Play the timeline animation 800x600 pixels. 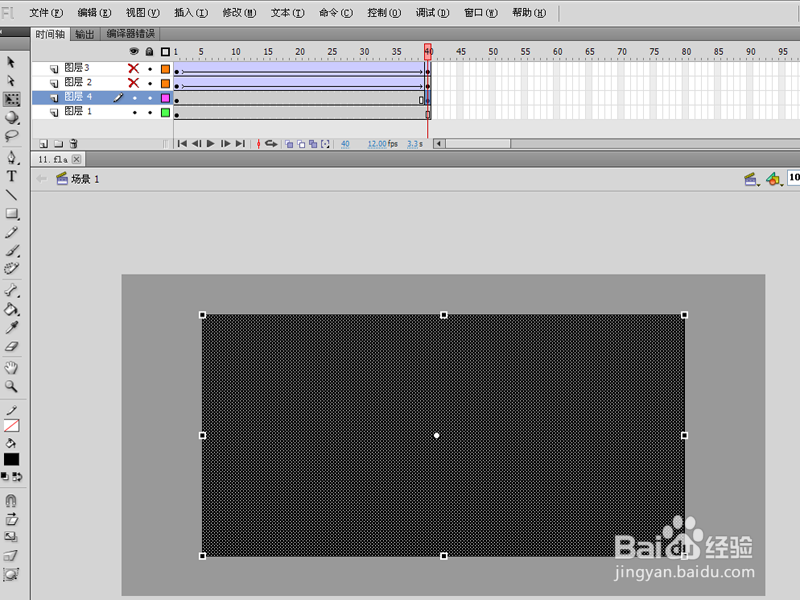pyautogui.click(x=211, y=144)
